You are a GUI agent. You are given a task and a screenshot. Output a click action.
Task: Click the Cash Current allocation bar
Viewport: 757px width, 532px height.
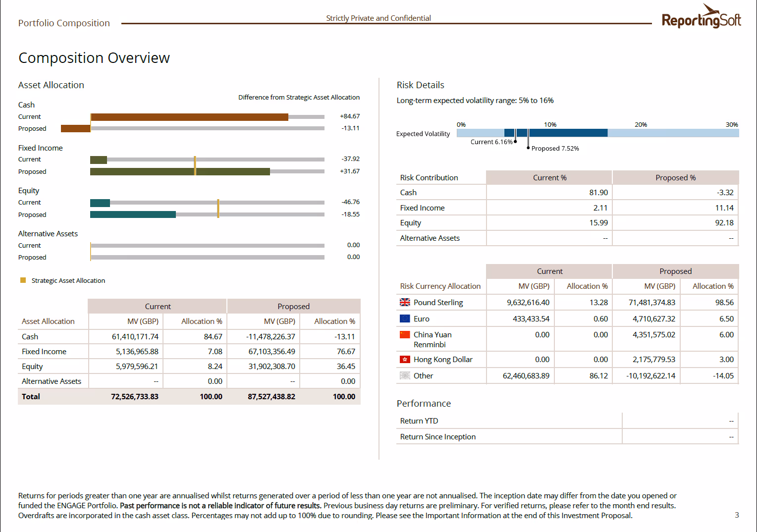(x=189, y=117)
